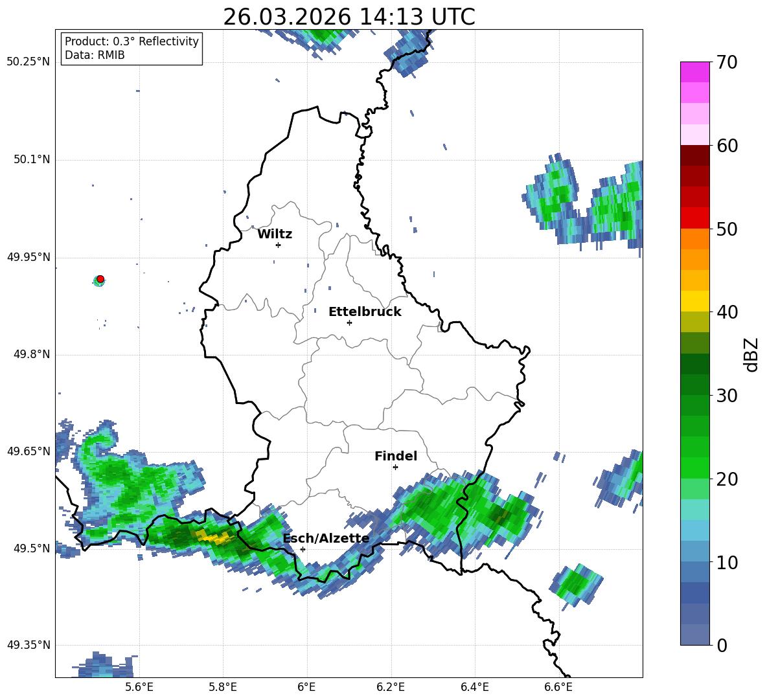The height and width of the screenshot is (700, 767).
Task: Click the 49.8°N latitude tick label
Action: [x=31, y=354]
